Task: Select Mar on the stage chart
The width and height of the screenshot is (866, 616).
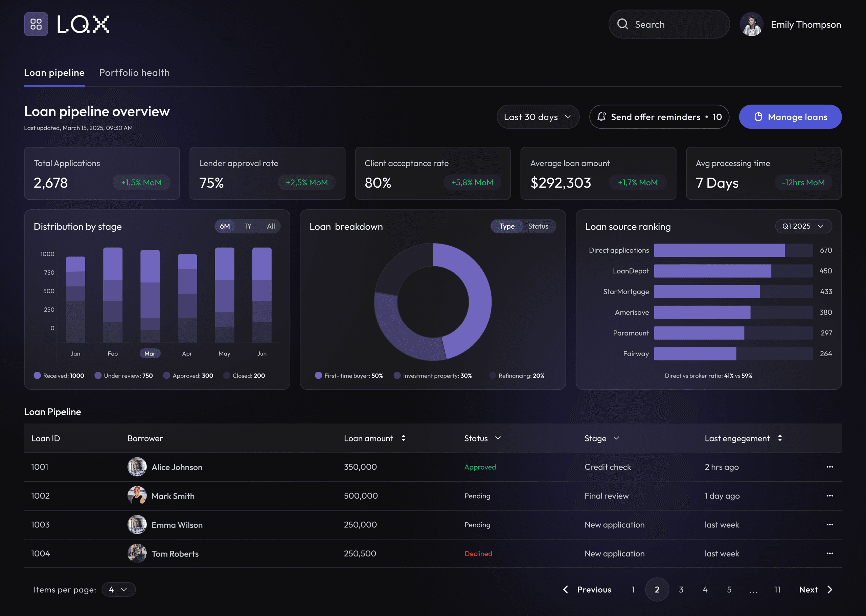Action: coord(150,353)
